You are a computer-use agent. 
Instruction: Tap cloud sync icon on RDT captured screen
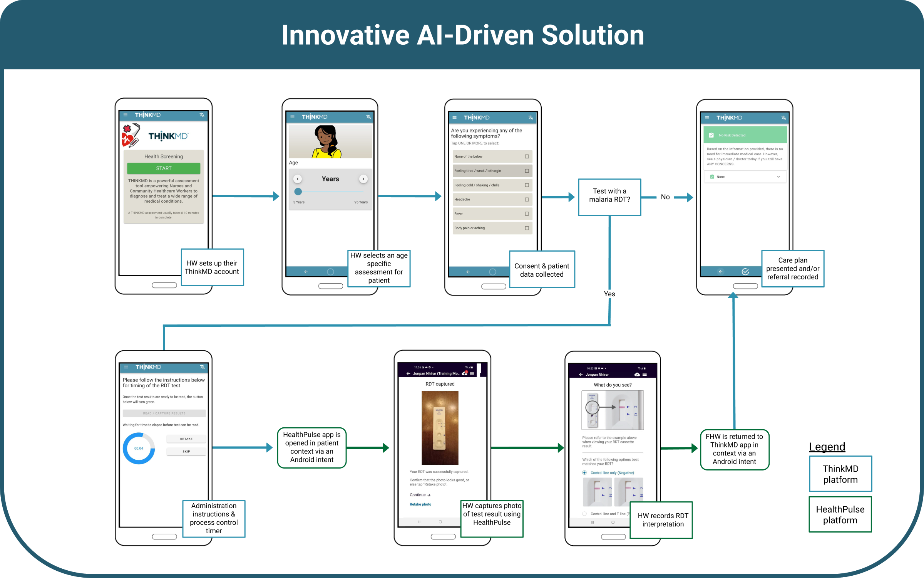click(465, 373)
